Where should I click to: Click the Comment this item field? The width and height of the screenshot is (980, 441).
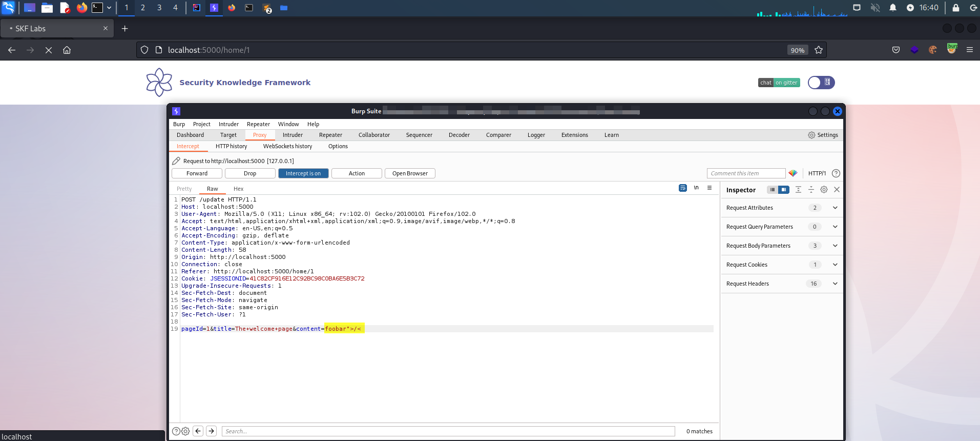tap(746, 173)
